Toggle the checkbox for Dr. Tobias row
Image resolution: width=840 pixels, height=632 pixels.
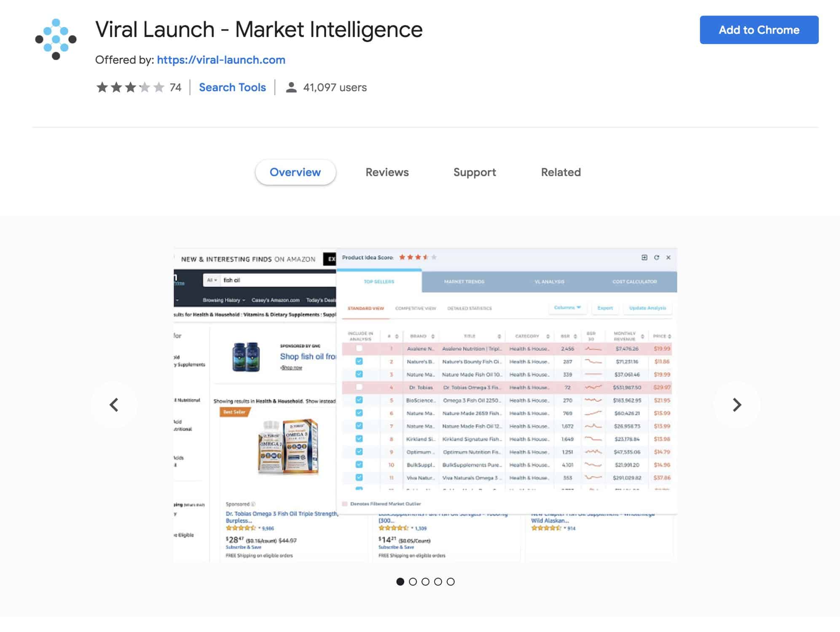[x=359, y=387]
